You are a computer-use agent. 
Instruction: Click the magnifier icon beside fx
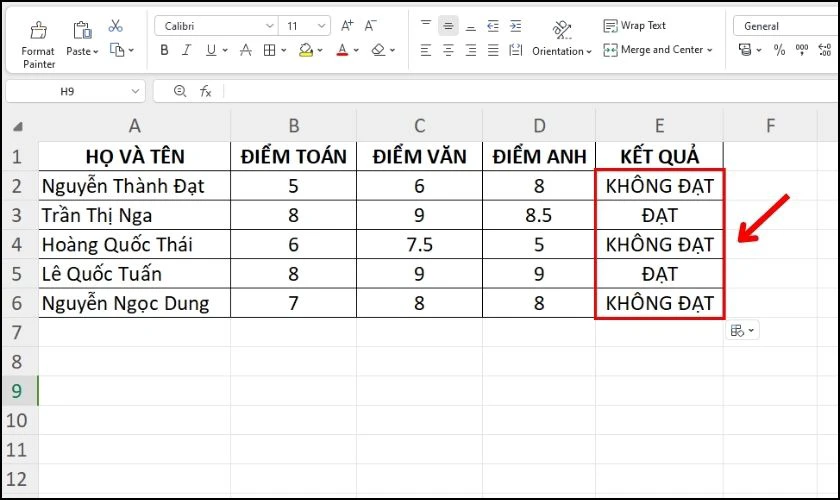point(180,91)
